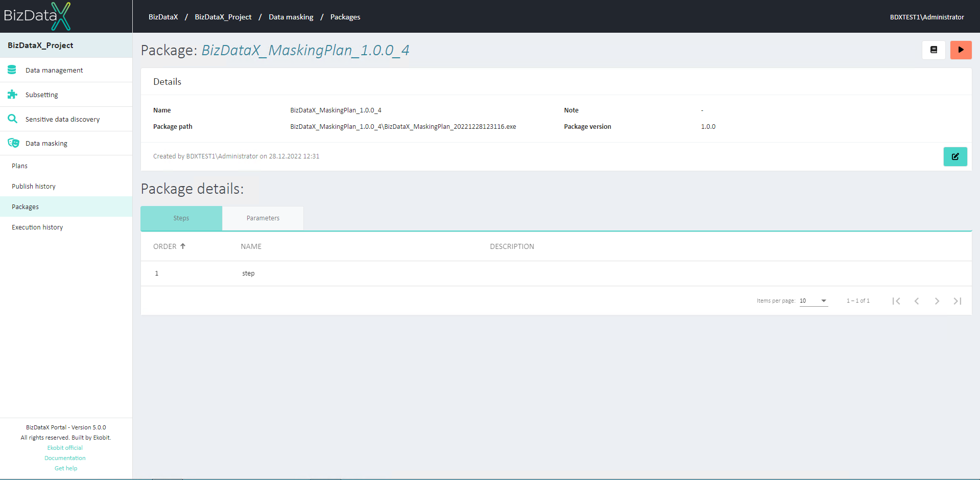The width and height of the screenshot is (980, 480).
Task: Go to next page of steps
Action: coord(937,301)
